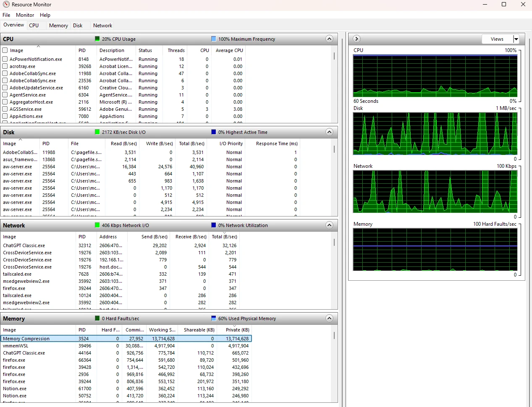Click the Network activity graph
Screen dimensions: 532x407
coord(435,192)
